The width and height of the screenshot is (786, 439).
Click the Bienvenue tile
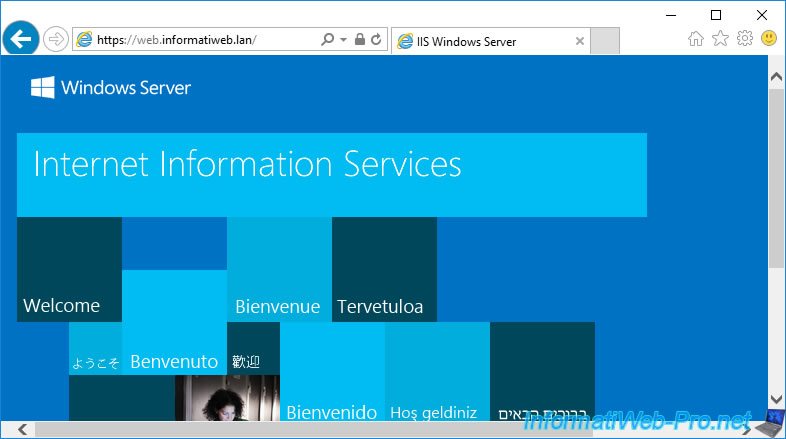(279, 269)
